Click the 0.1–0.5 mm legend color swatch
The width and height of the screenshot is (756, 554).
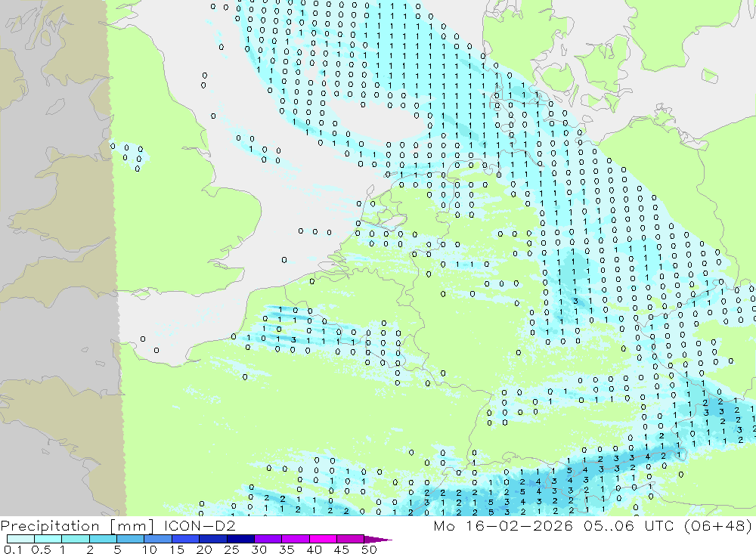(x=20, y=539)
